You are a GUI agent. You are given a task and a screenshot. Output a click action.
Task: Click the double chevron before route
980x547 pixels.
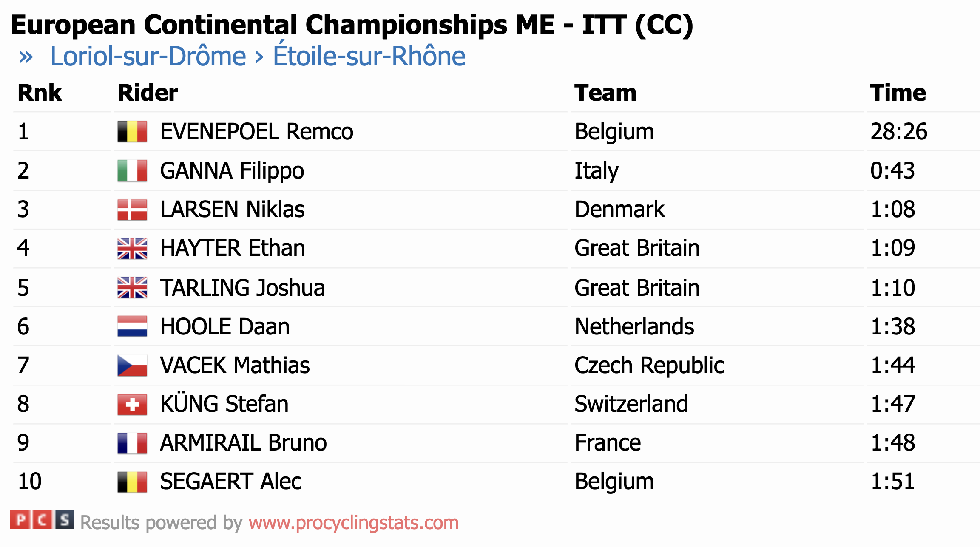click(26, 57)
